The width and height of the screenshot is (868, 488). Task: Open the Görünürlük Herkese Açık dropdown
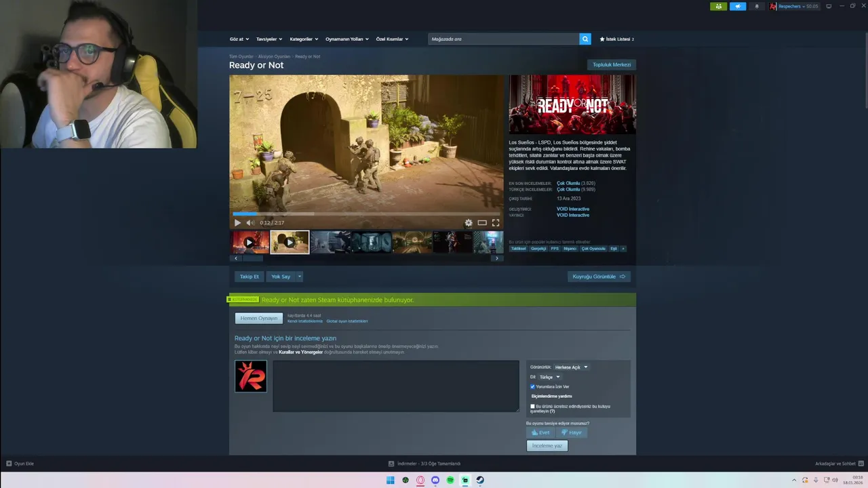click(x=571, y=367)
